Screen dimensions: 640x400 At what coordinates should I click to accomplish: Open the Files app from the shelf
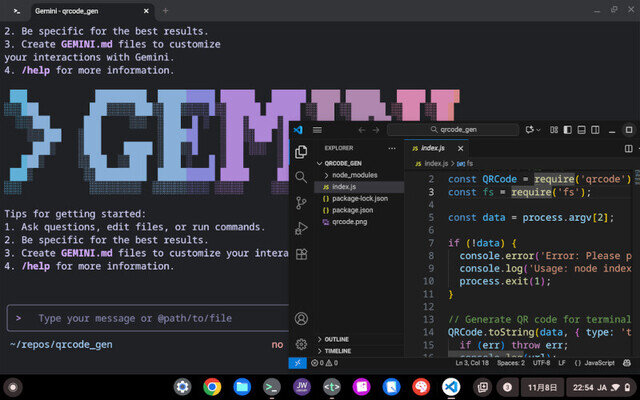[242, 387]
